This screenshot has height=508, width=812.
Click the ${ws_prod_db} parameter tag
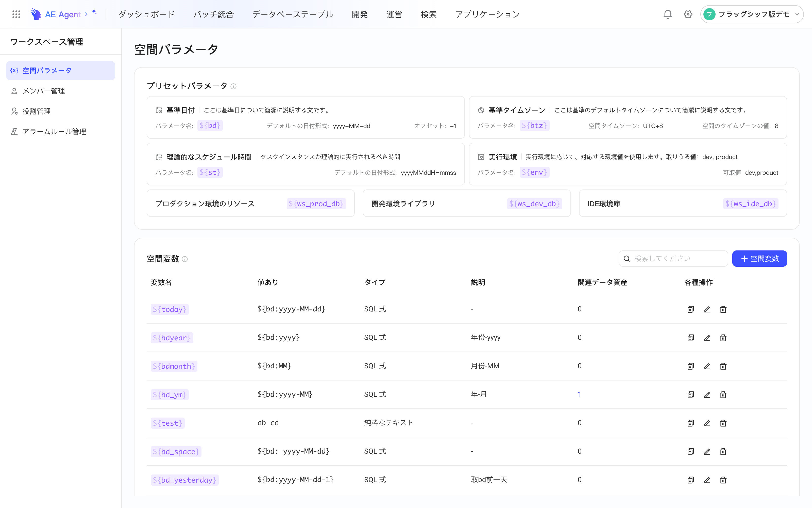[316, 204]
